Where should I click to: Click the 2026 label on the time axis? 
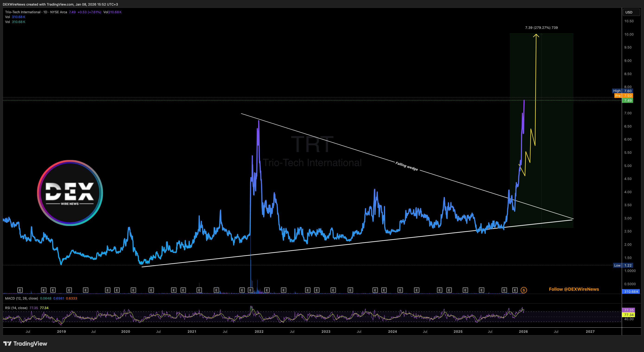(x=523, y=332)
